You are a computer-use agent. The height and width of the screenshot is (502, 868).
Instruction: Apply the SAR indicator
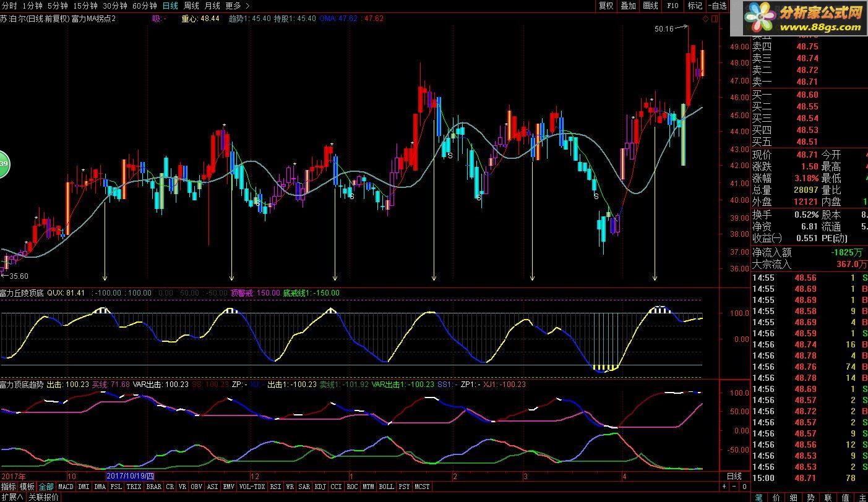304,487
